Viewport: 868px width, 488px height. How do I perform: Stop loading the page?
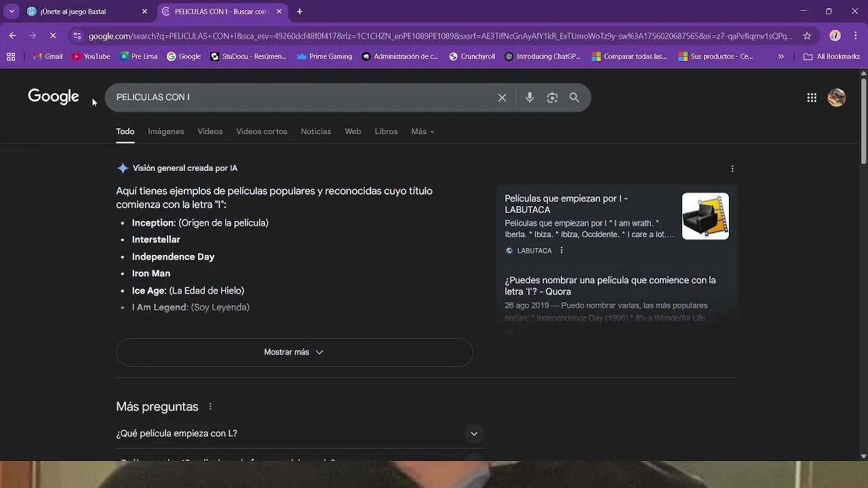(x=53, y=35)
